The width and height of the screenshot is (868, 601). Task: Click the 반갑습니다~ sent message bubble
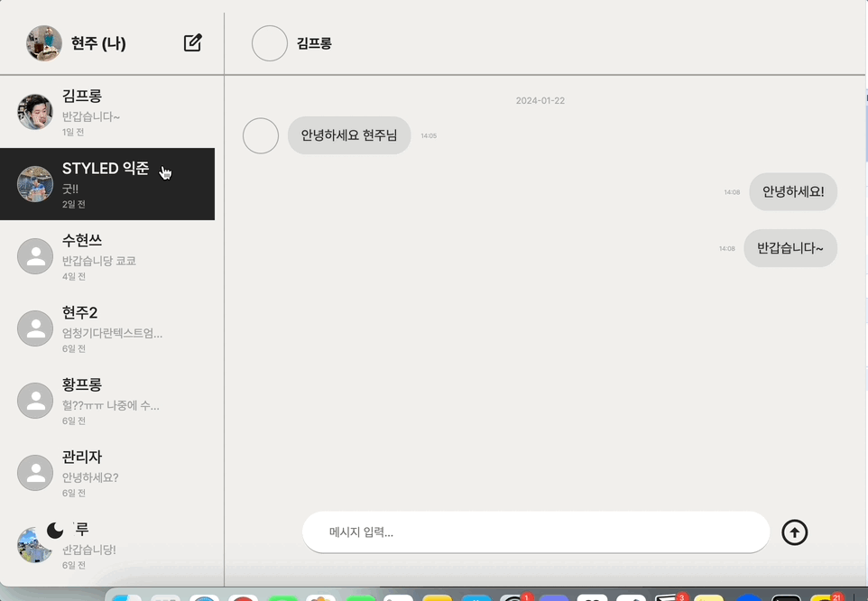point(790,248)
